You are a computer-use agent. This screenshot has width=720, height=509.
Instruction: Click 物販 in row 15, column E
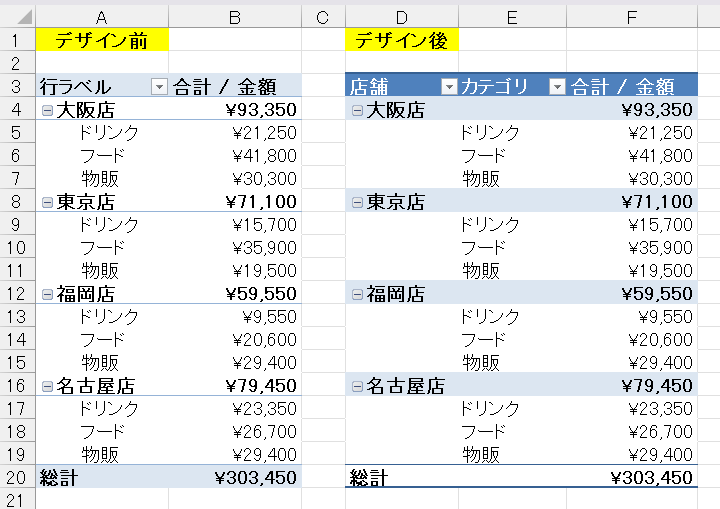pos(481,362)
